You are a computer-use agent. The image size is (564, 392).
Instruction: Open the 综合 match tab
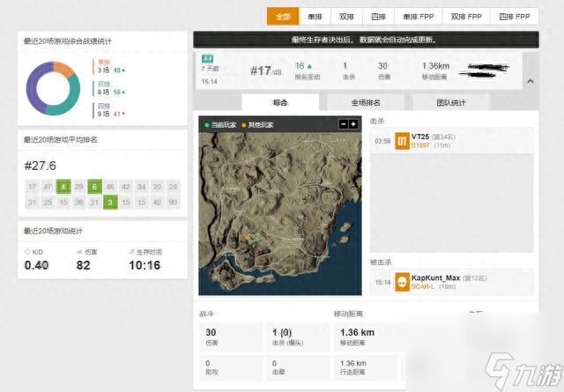click(280, 102)
